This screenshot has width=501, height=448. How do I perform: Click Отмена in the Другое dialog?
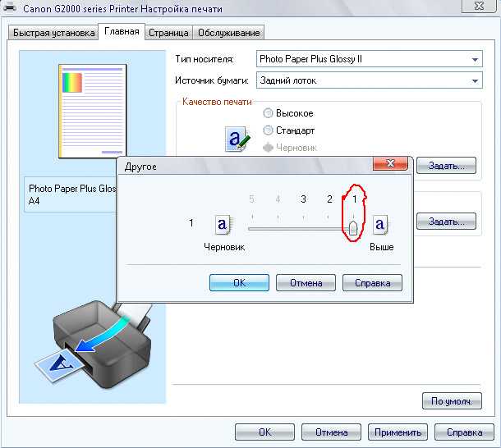pyautogui.click(x=306, y=282)
